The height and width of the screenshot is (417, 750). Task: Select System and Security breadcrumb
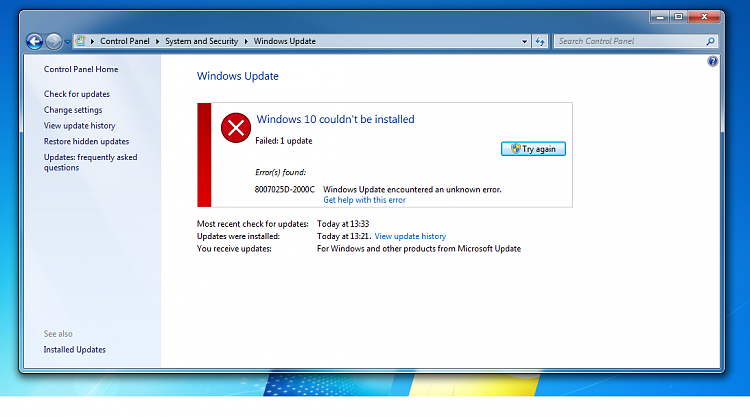point(201,41)
